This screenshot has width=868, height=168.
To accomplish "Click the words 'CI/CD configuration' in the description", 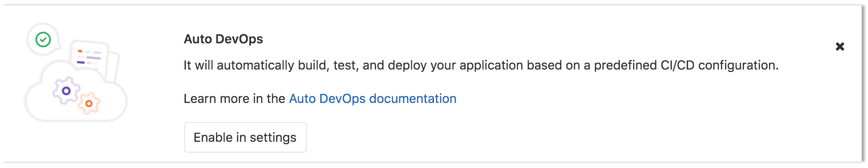I will pyautogui.click(x=720, y=65).
